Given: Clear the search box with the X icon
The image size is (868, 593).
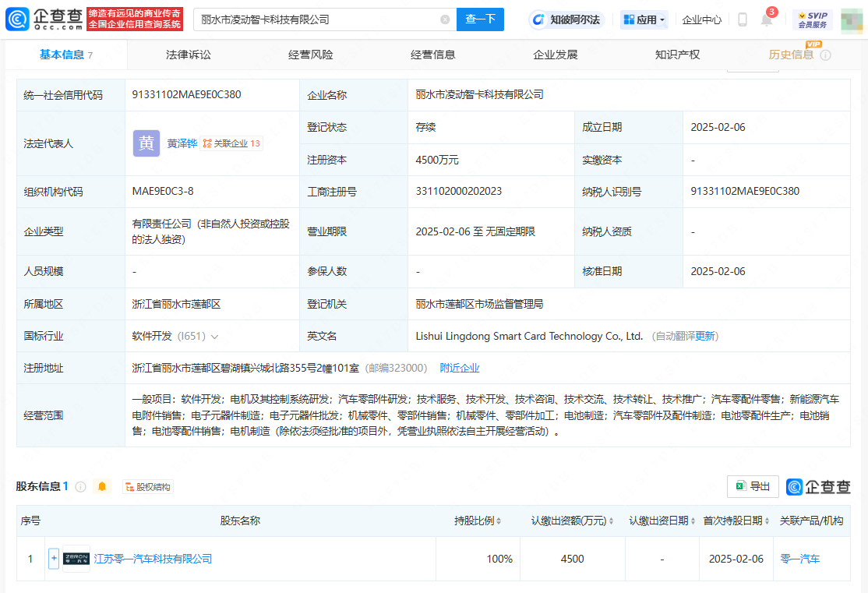Looking at the screenshot, I should click(x=445, y=20).
